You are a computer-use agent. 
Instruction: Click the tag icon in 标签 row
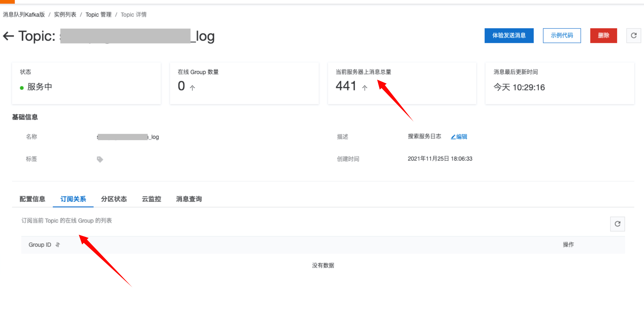point(100,159)
